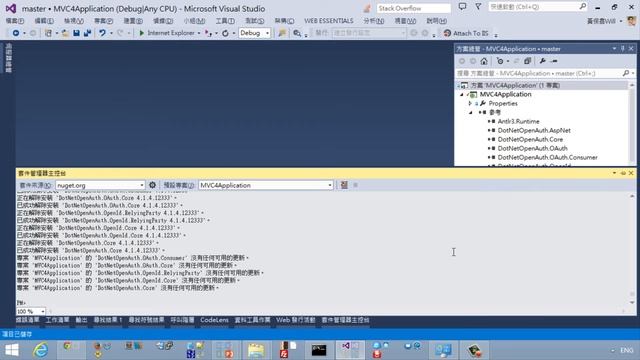Click the Open File folder icon
640x360 pixels.
pyautogui.click(x=65, y=33)
